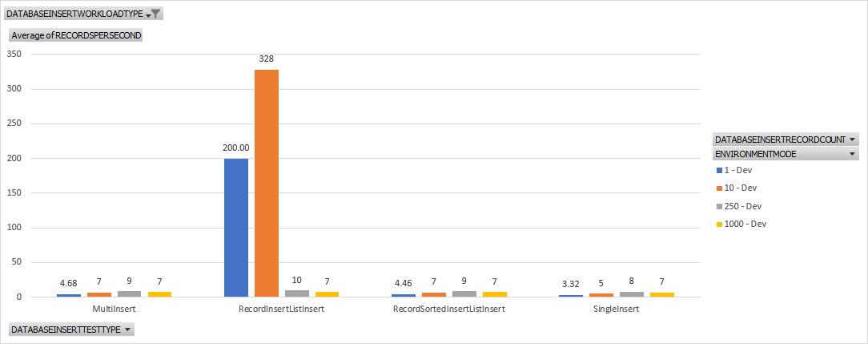This screenshot has height=344, width=868.
Task: Click the blue RecordInsertListInsert bar labeled 200.00
Action: [x=236, y=228]
